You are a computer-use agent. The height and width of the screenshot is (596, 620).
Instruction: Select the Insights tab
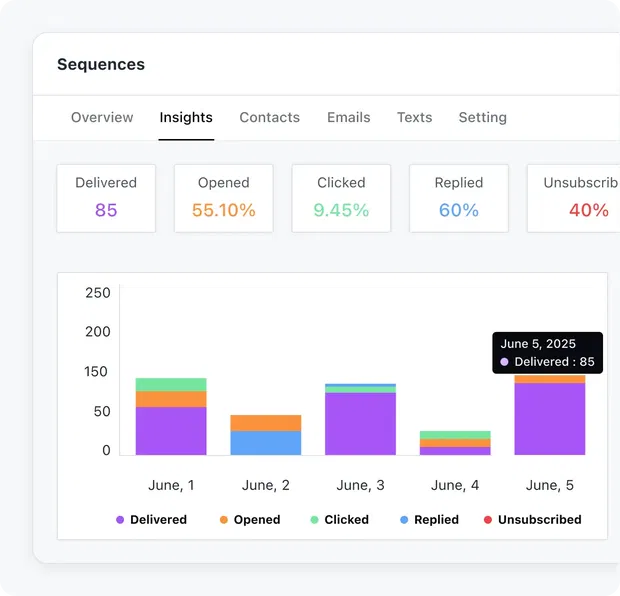tap(186, 117)
